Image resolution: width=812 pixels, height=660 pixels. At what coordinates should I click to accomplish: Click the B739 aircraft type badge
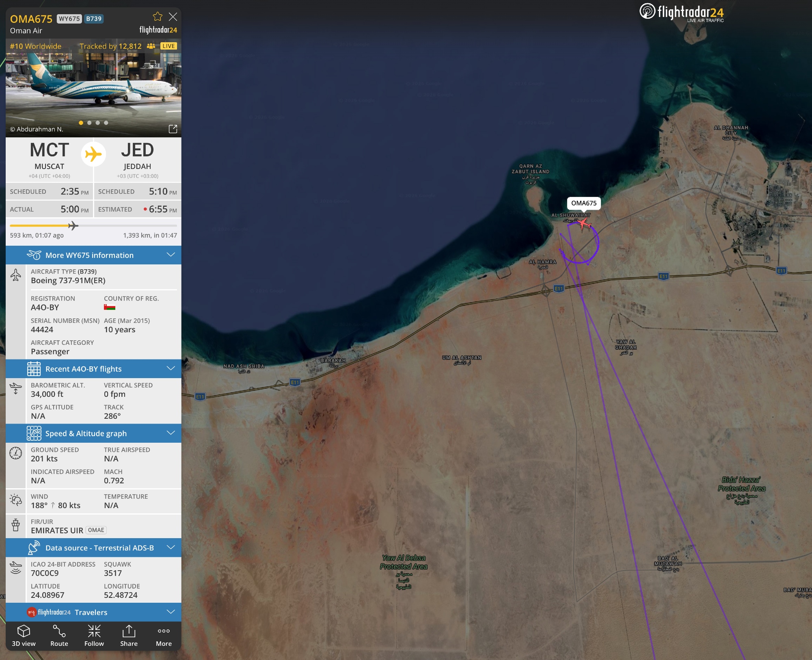94,19
